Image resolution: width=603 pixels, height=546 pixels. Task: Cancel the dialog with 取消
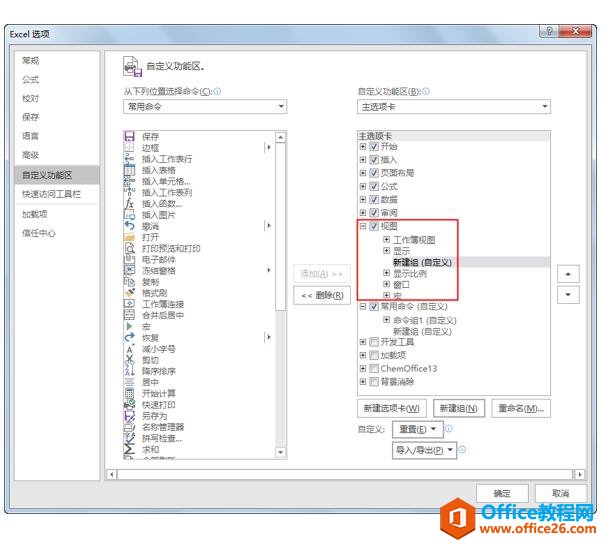(x=560, y=493)
